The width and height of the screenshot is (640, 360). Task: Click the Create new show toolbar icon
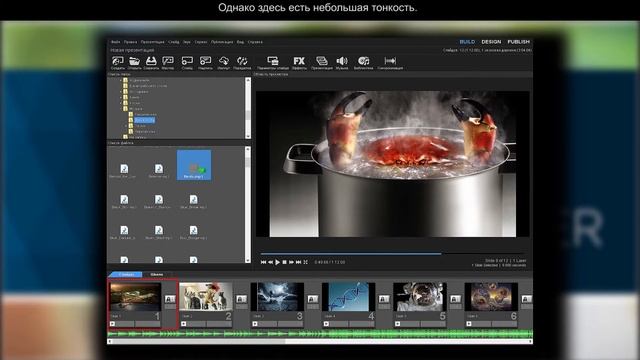(x=118, y=61)
